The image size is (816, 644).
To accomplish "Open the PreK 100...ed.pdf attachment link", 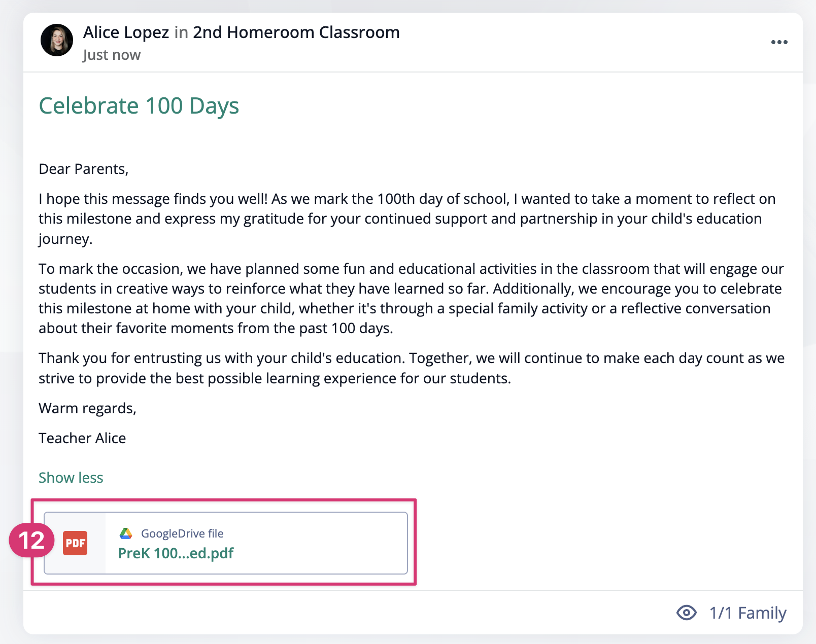I will (176, 553).
